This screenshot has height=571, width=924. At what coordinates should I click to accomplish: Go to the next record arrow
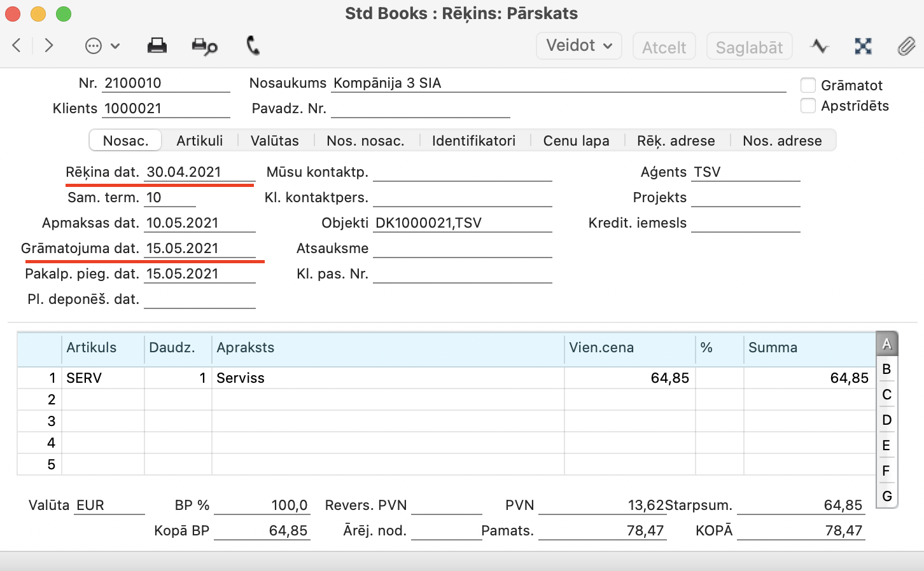pos(49,46)
